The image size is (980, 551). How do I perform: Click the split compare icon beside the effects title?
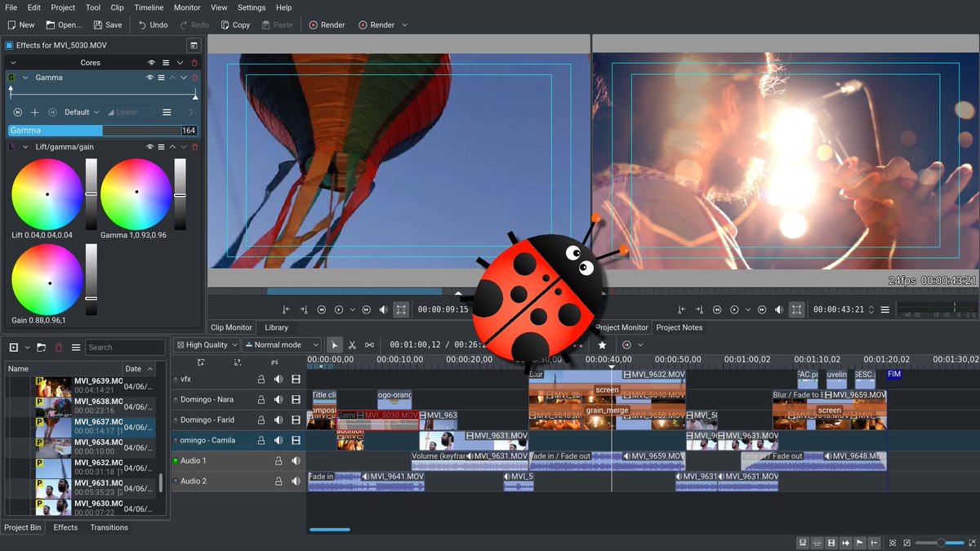194,46
